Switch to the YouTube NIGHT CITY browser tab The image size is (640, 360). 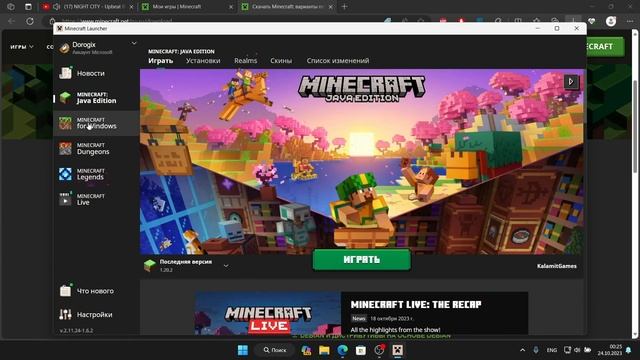click(x=87, y=7)
